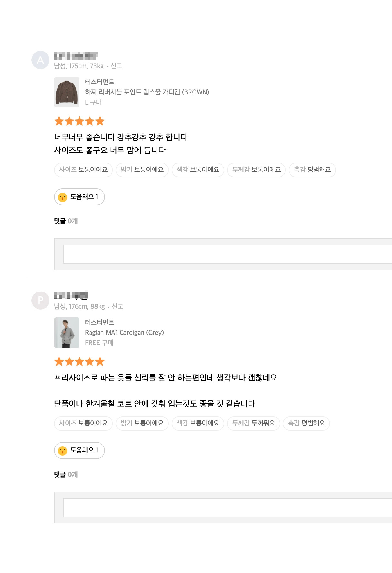This screenshot has height=573, width=392.
Task: Click the last star of the bottom review rating
Action: (100, 362)
